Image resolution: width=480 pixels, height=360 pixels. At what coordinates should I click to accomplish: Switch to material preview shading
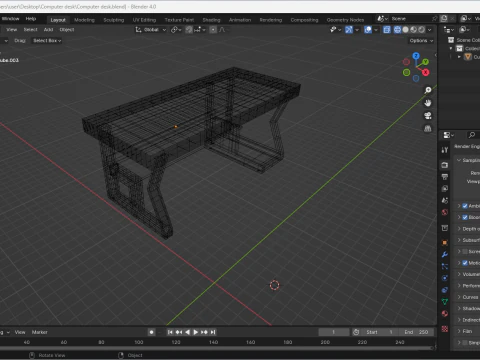pos(414,30)
